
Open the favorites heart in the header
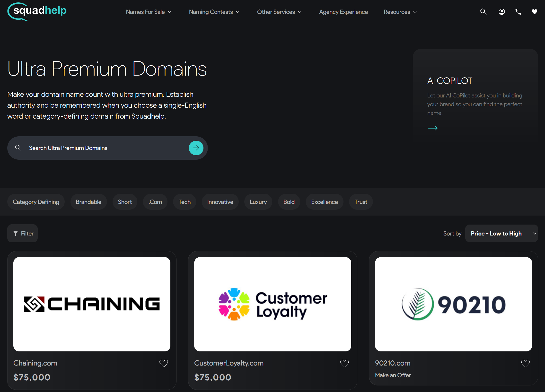pos(534,12)
